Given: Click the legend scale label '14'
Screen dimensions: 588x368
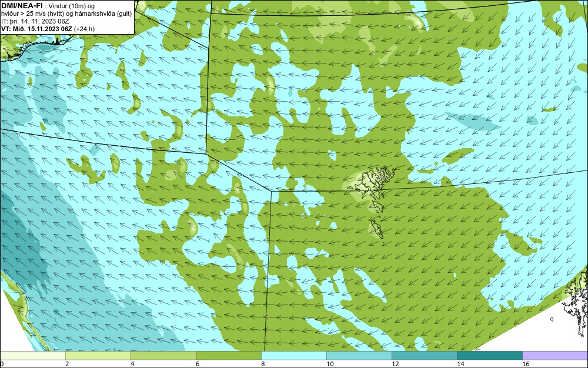Looking at the screenshot, I should (x=460, y=364).
